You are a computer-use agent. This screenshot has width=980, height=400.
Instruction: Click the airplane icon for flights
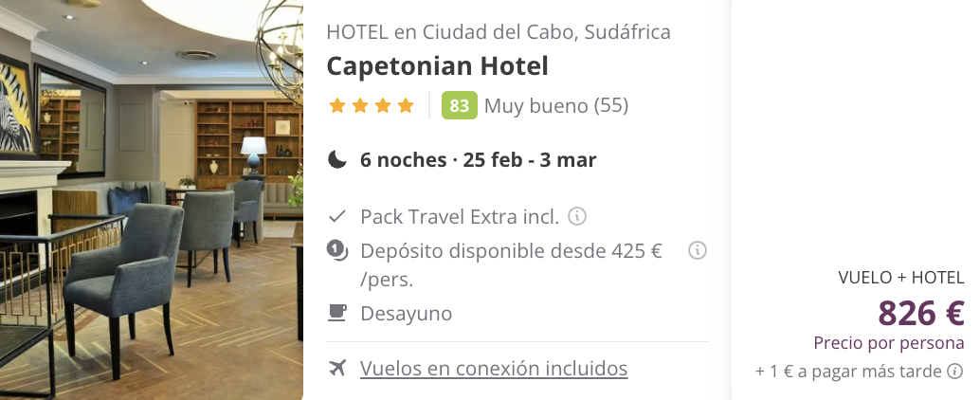(337, 368)
